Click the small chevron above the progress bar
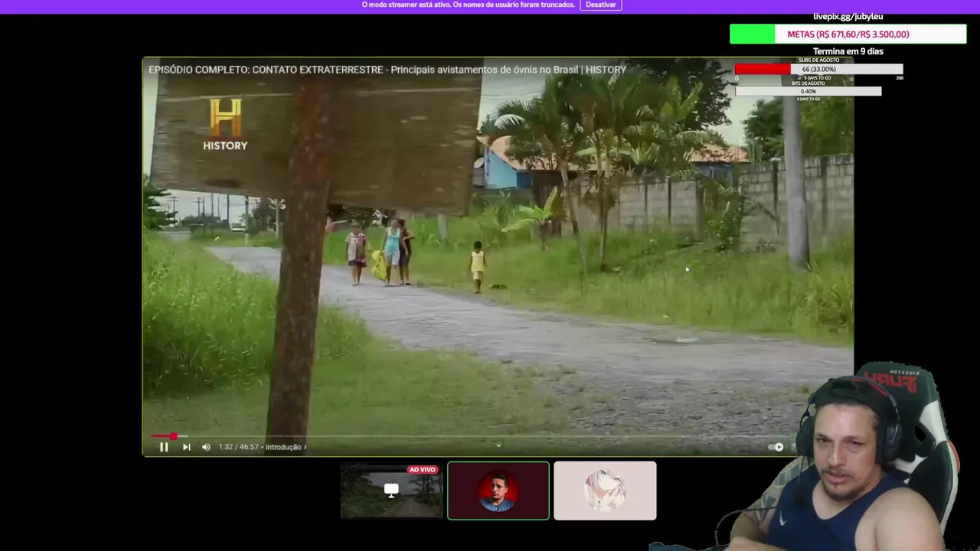Viewport: 980px width, 551px height. coord(498,444)
